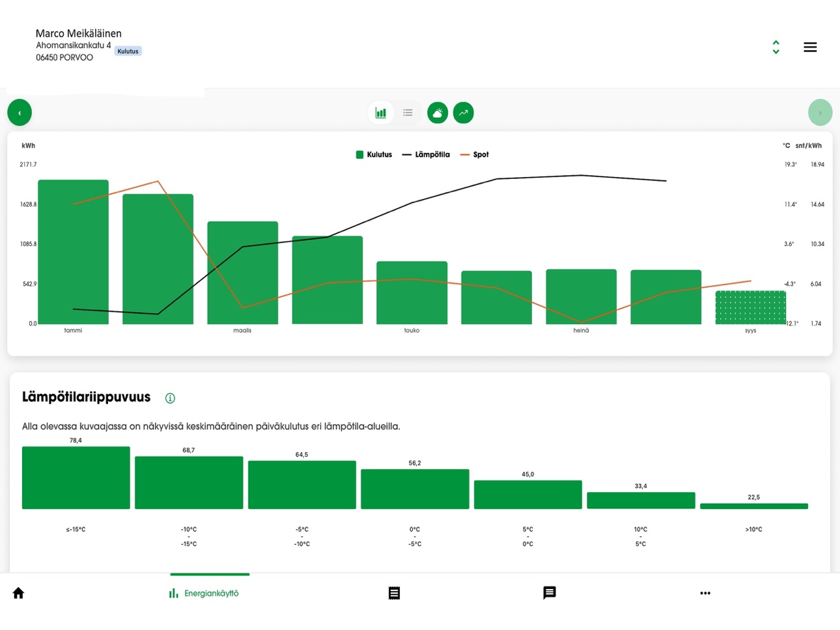The width and height of the screenshot is (840, 630).
Task: Toggle the Spot legend series
Action: coord(475,154)
